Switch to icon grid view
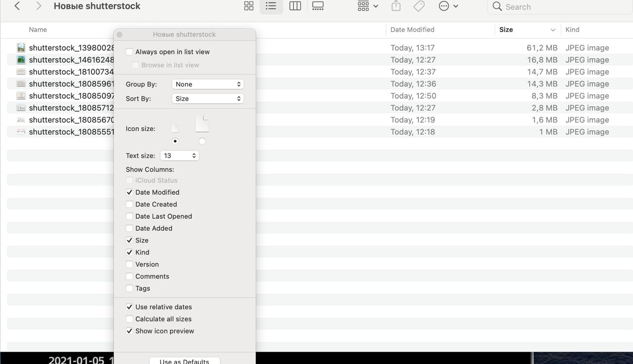The width and height of the screenshot is (633, 364). pyautogui.click(x=249, y=6)
